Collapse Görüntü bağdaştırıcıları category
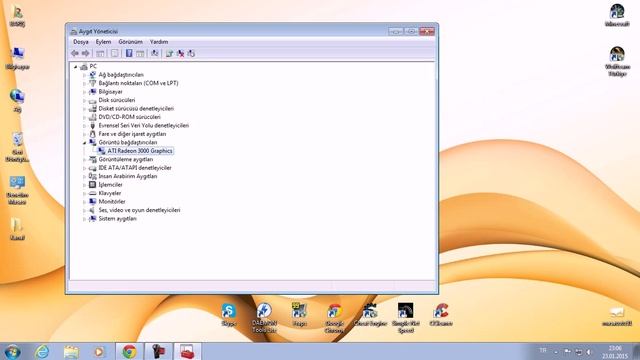The width and height of the screenshot is (640, 360). [84, 143]
